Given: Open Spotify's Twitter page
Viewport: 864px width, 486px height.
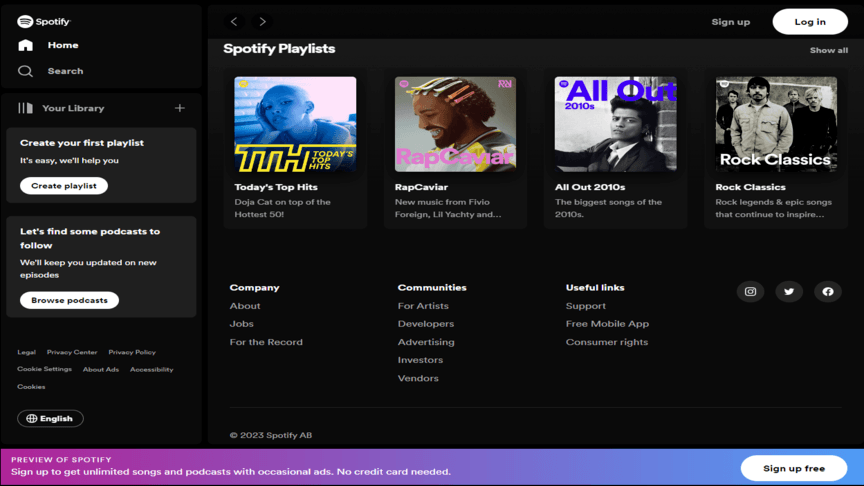Looking at the screenshot, I should click(789, 291).
